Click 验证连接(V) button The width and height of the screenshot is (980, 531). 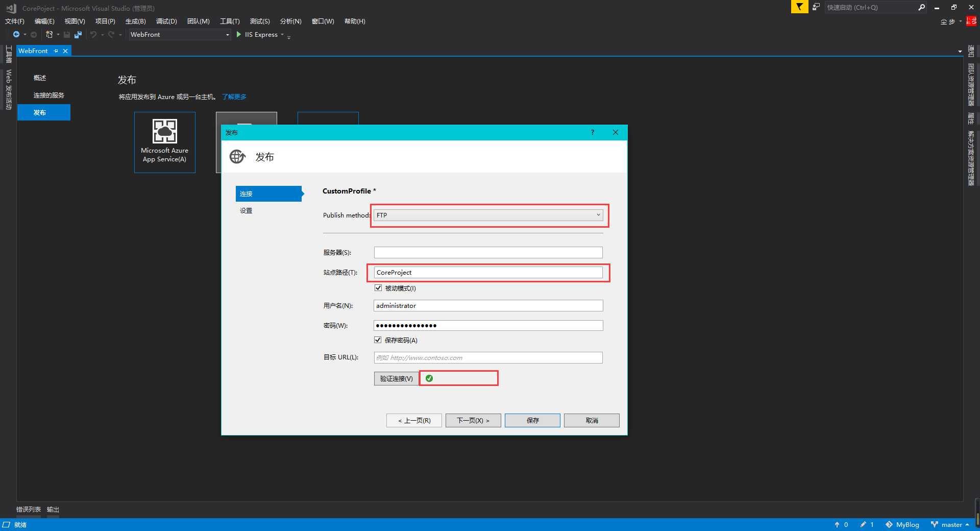tap(397, 378)
